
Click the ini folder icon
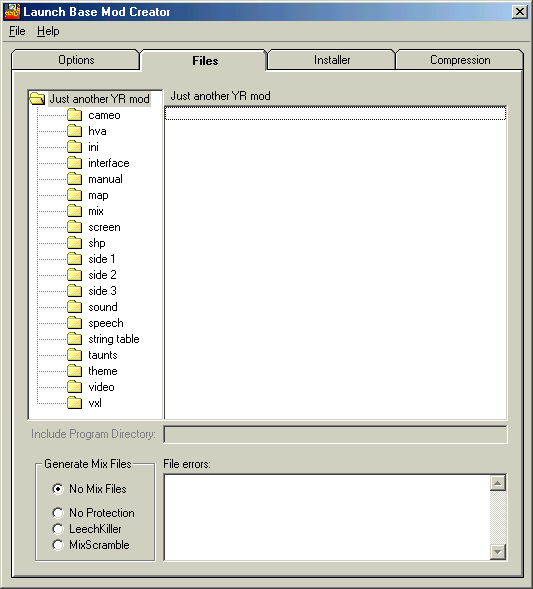tap(75, 147)
